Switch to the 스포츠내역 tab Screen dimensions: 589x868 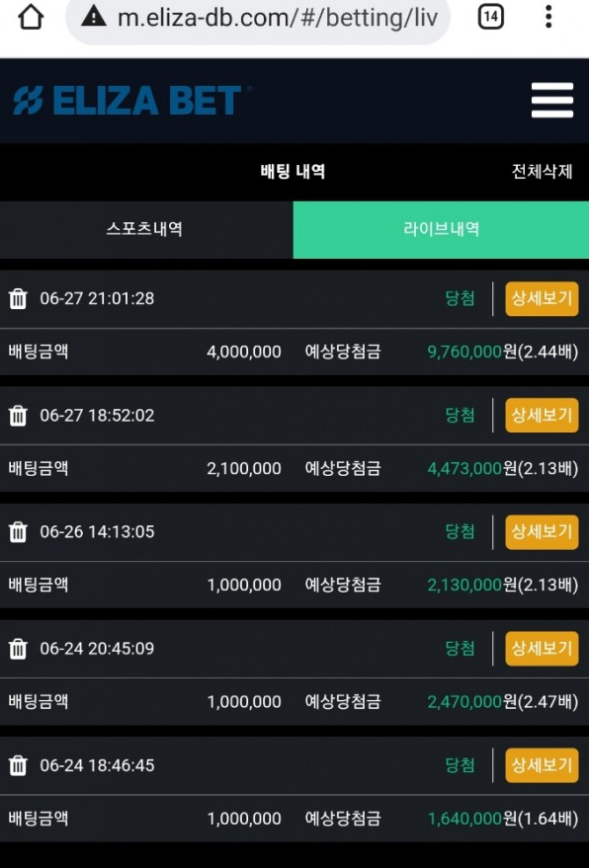pos(146,229)
